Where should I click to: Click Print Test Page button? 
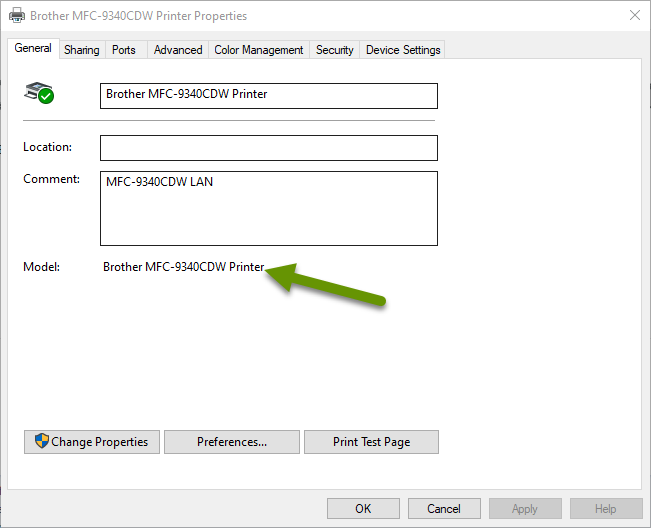pos(371,442)
